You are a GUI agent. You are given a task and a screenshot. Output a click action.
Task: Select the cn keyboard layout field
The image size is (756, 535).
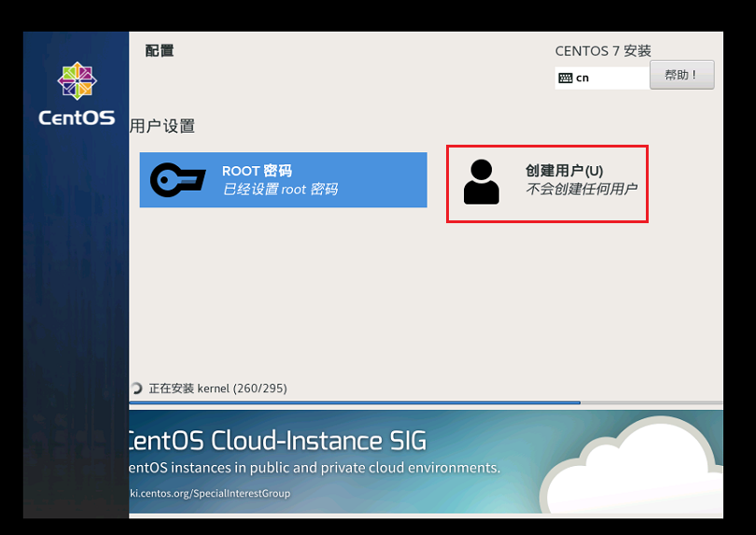(602, 78)
